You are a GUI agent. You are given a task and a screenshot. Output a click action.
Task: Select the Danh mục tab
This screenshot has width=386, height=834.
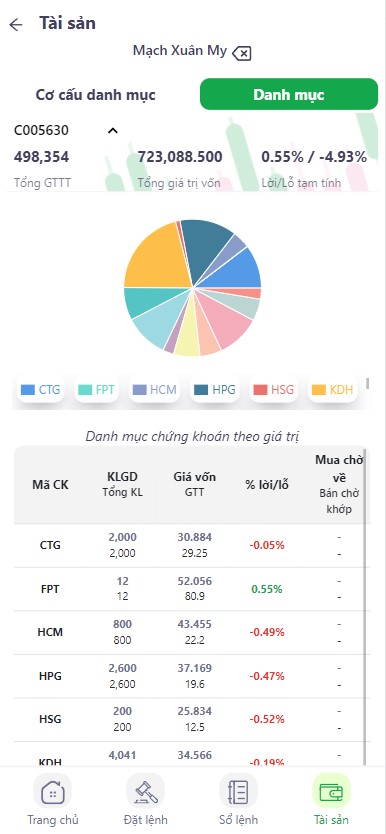[289, 95]
